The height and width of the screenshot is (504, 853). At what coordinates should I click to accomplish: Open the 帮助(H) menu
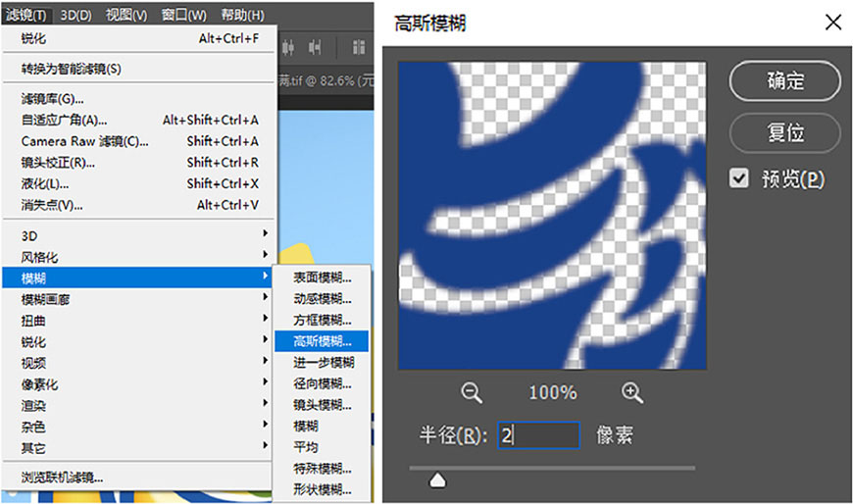pyautogui.click(x=242, y=15)
